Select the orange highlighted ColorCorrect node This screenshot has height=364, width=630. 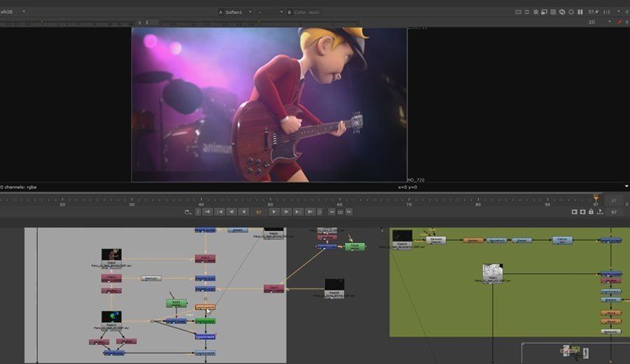pos(205,307)
